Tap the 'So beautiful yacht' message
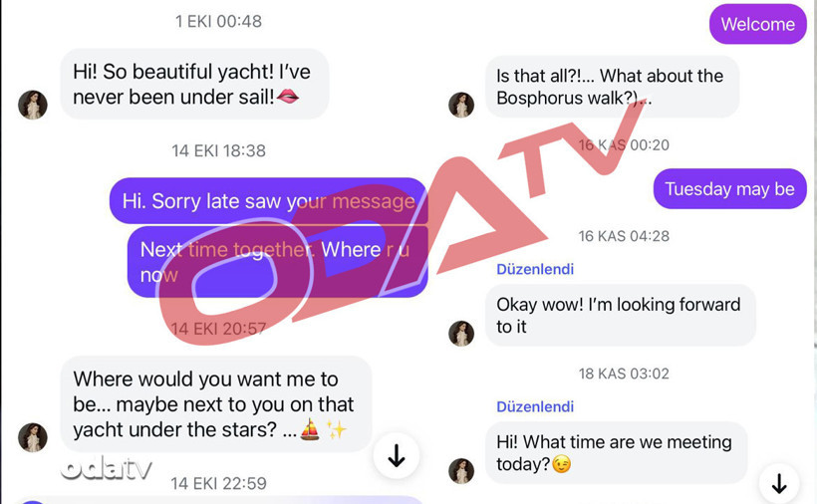This screenshot has height=504, width=817. pos(194,84)
